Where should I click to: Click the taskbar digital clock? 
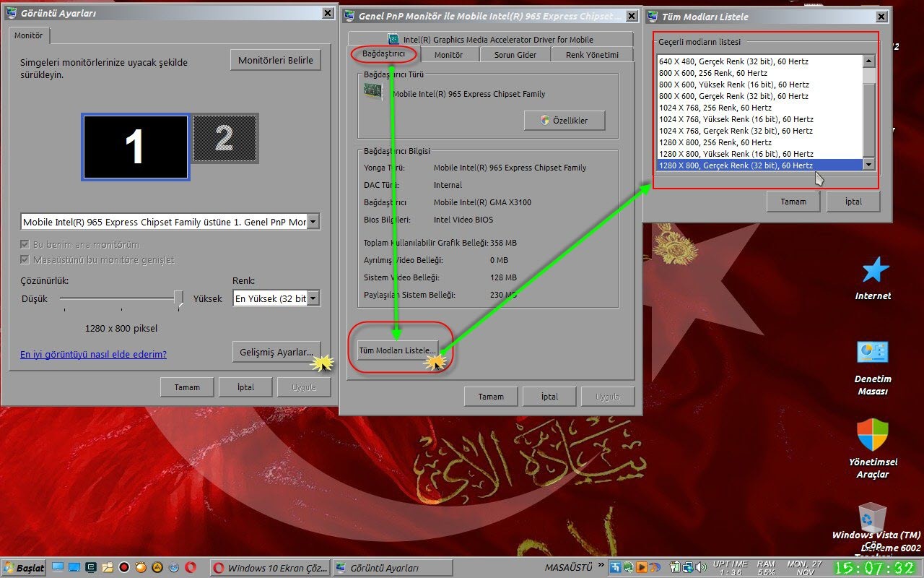click(x=875, y=568)
